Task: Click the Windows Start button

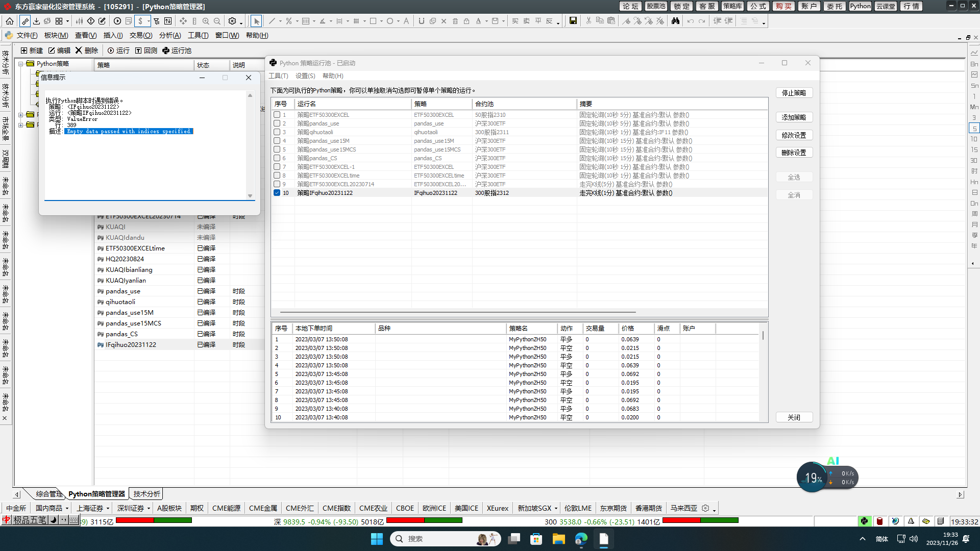Action: (x=377, y=539)
